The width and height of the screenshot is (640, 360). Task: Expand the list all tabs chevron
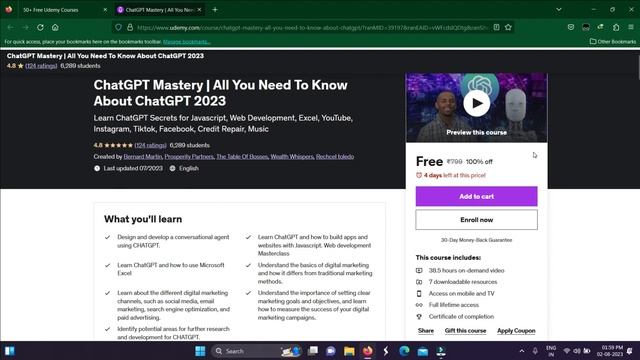pyautogui.click(x=559, y=9)
